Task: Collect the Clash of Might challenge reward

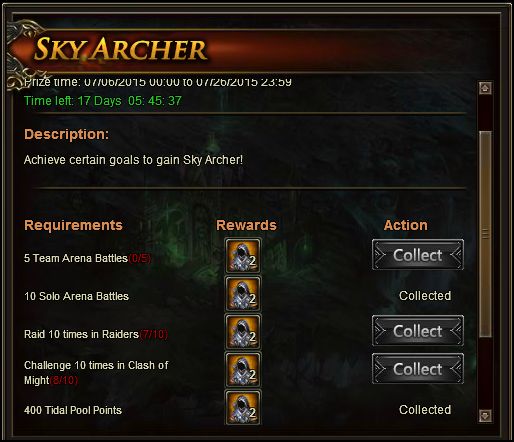Action: coord(418,369)
